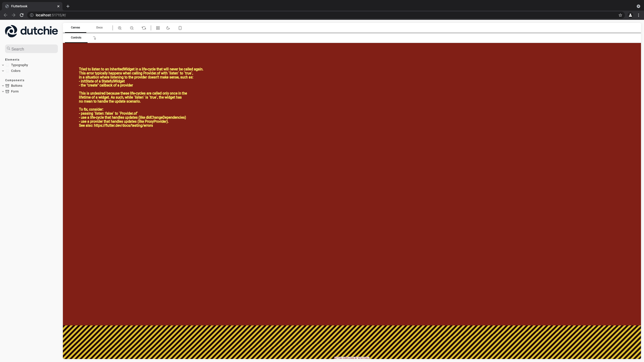Collapse the Buttons component group
The image size is (644, 362).
(3, 85)
